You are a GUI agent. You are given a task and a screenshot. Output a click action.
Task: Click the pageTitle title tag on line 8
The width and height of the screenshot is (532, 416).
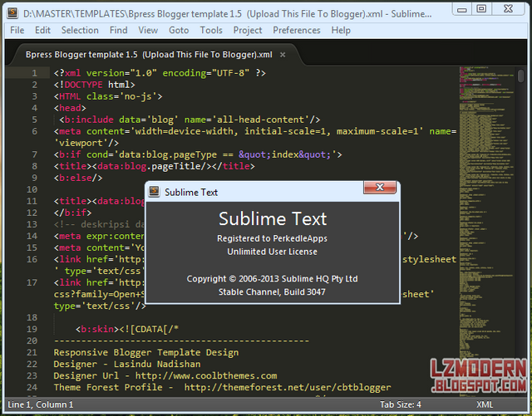tap(154, 166)
